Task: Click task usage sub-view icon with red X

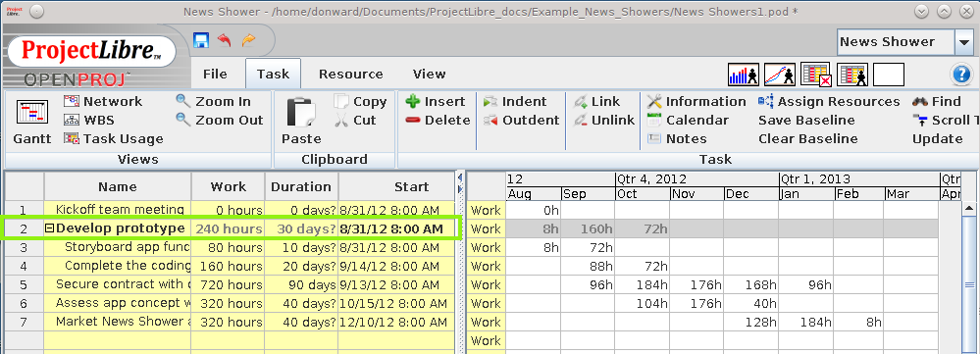Action: (815, 75)
